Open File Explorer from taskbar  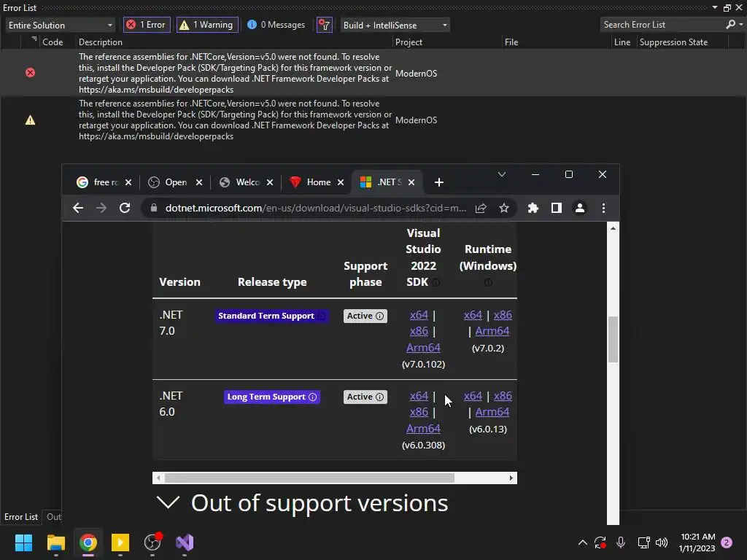coord(55,542)
